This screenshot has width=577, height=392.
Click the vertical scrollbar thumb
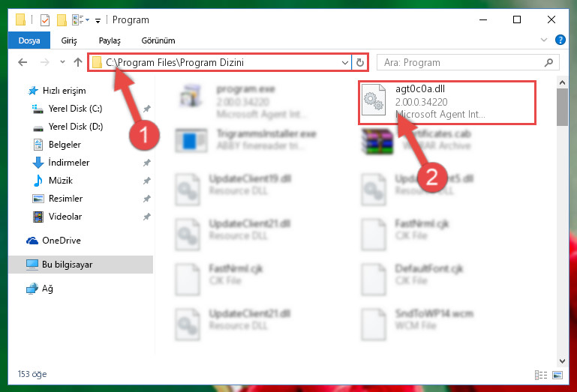[x=562, y=107]
